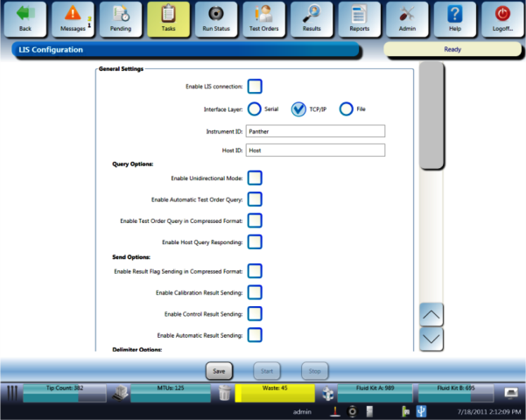
Task: Go to the Test Orders screen
Action: (263, 17)
